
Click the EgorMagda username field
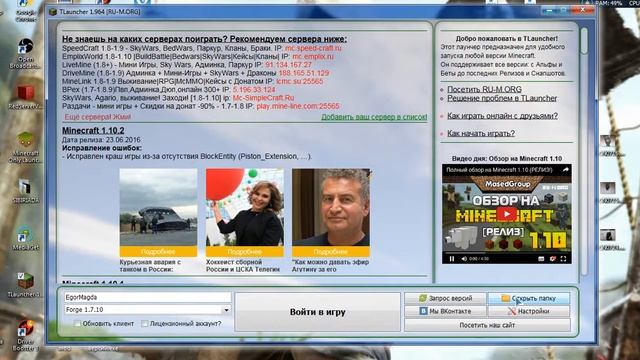(147, 297)
